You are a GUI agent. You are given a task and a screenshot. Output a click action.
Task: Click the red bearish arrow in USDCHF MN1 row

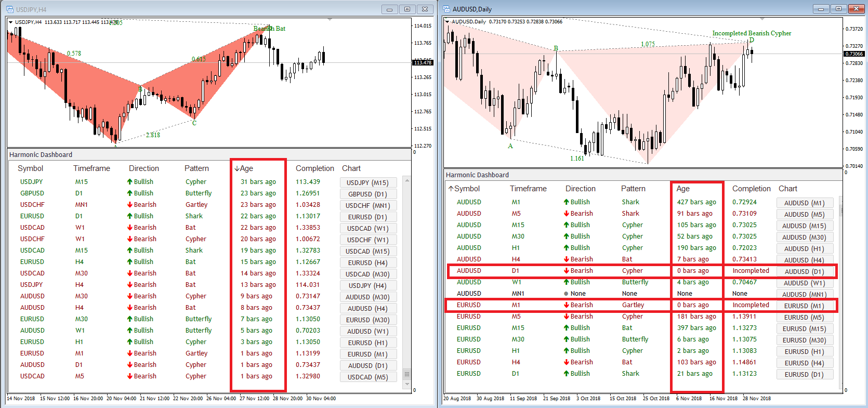[x=130, y=205]
